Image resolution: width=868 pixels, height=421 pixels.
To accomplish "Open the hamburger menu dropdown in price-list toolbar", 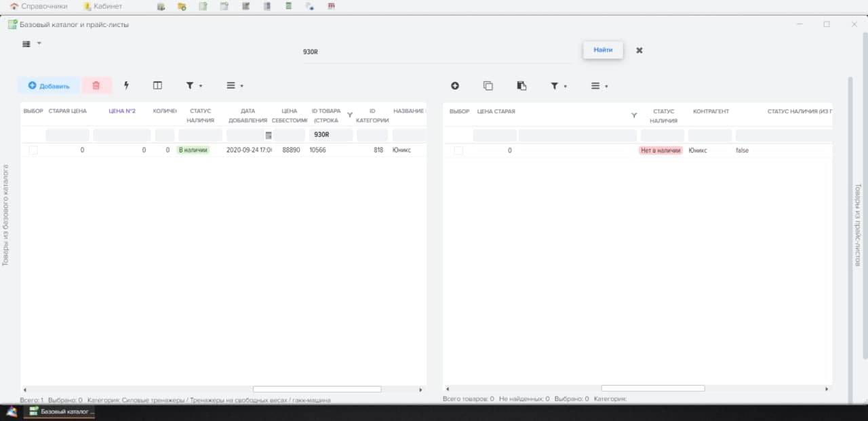I will 599,86.
